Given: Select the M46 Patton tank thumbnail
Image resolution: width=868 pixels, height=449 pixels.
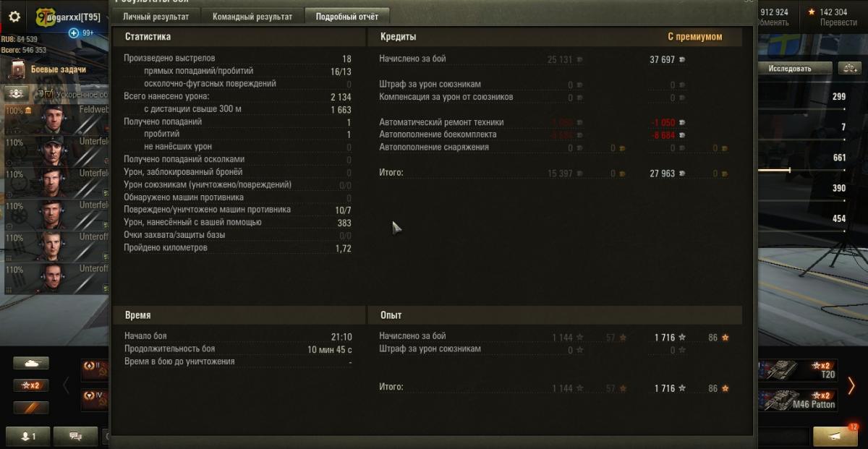Looking at the screenshot, I should tap(798, 401).
